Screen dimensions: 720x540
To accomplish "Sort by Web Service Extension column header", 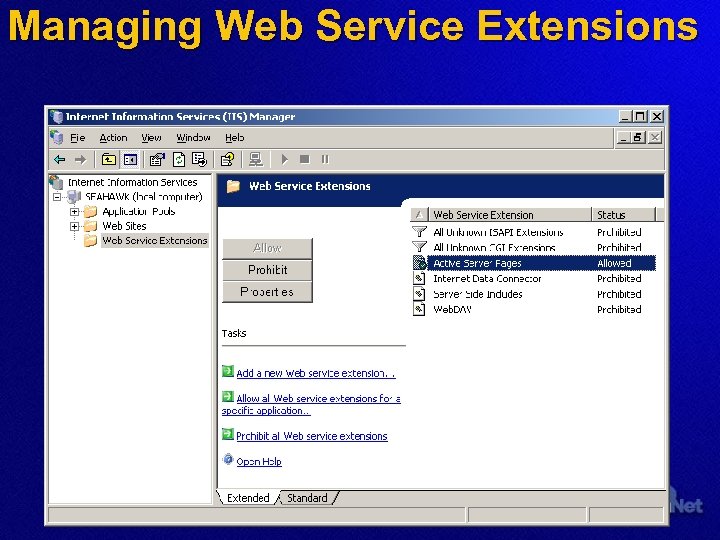I will tap(510, 214).
